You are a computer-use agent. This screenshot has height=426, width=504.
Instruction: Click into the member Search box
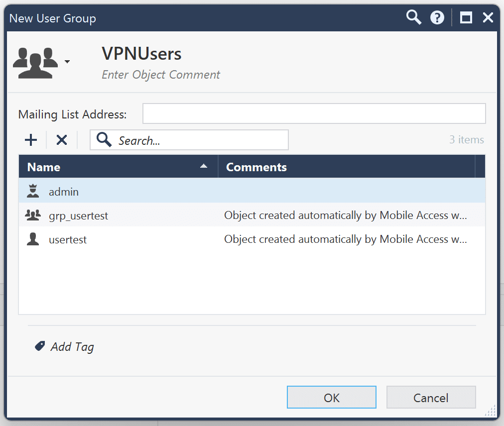coord(199,140)
